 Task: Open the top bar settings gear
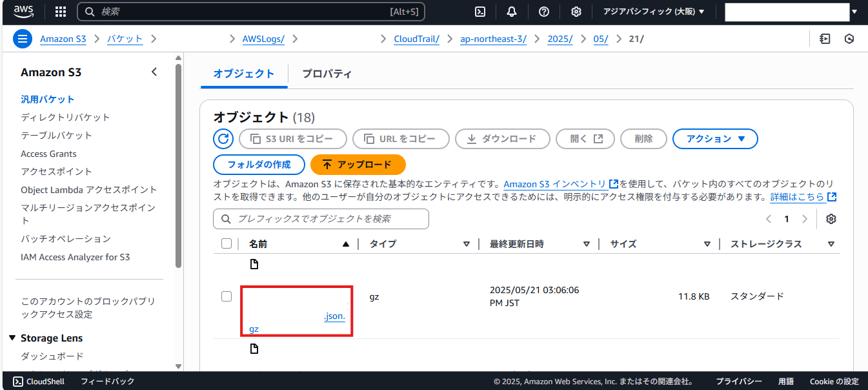pos(576,12)
